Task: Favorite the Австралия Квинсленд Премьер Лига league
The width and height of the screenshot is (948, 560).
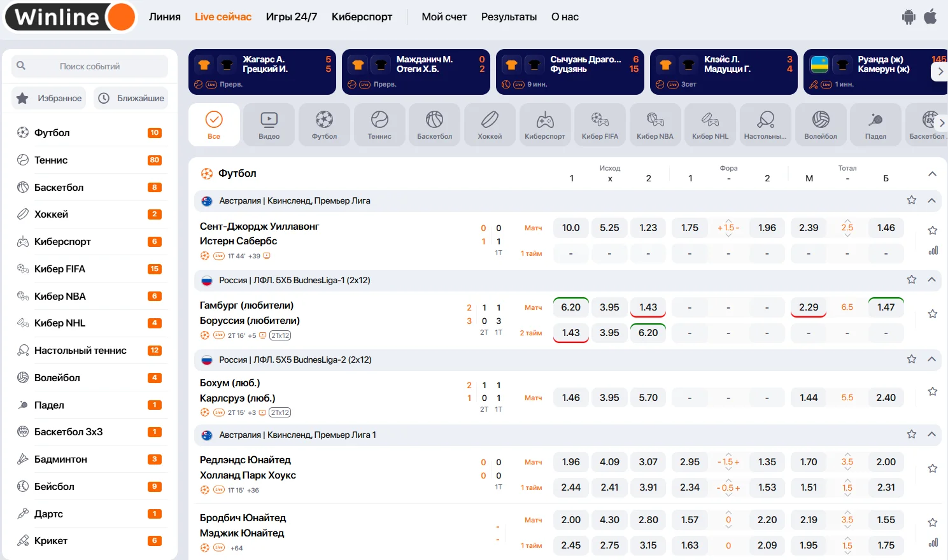Action: [x=912, y=200]
